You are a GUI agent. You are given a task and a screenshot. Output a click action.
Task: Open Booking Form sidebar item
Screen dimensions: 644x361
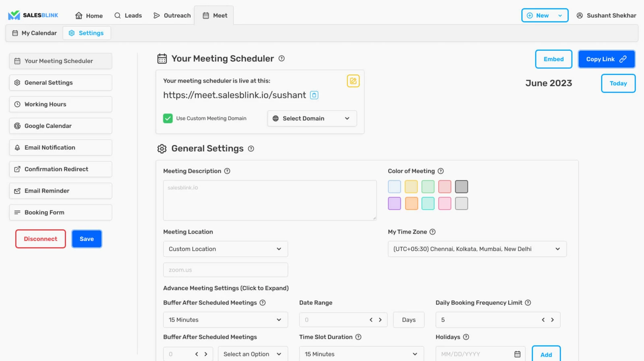coord(61,212)
